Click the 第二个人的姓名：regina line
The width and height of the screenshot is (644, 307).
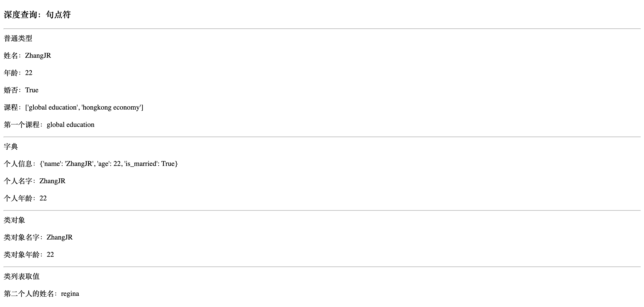[x=42, y=294]
